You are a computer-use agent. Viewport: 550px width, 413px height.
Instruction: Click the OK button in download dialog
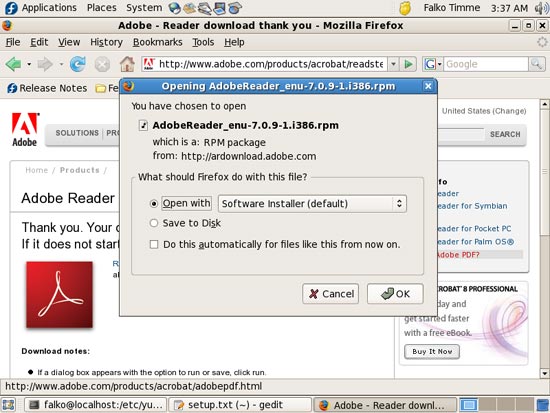tap(395, 294)
